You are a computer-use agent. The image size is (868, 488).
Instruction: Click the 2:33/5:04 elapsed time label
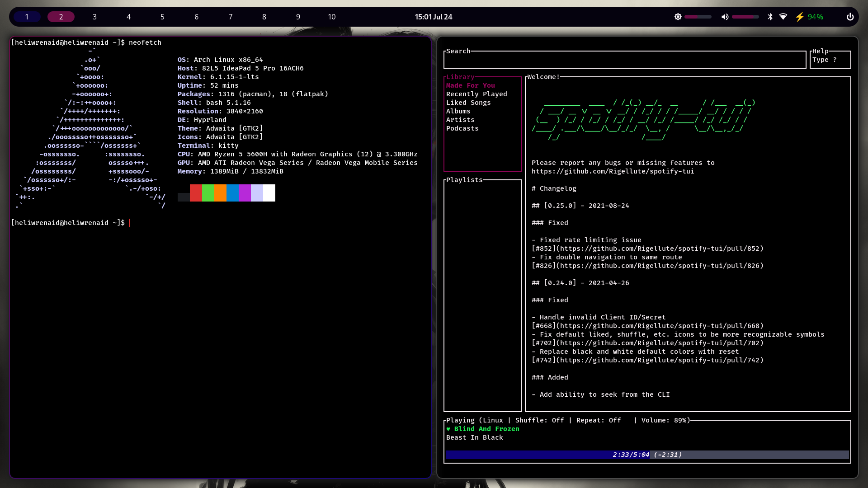pyautogui.click(x=631, y=455)
